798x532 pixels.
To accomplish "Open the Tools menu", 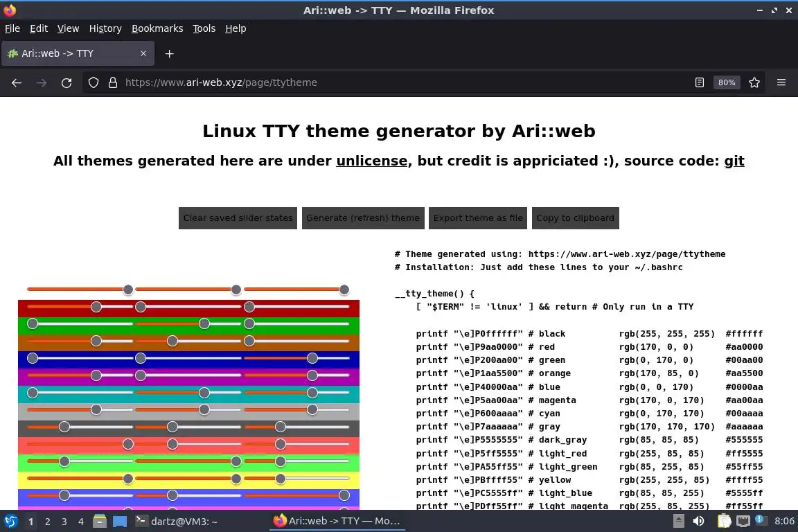I will tap(204, 28).
